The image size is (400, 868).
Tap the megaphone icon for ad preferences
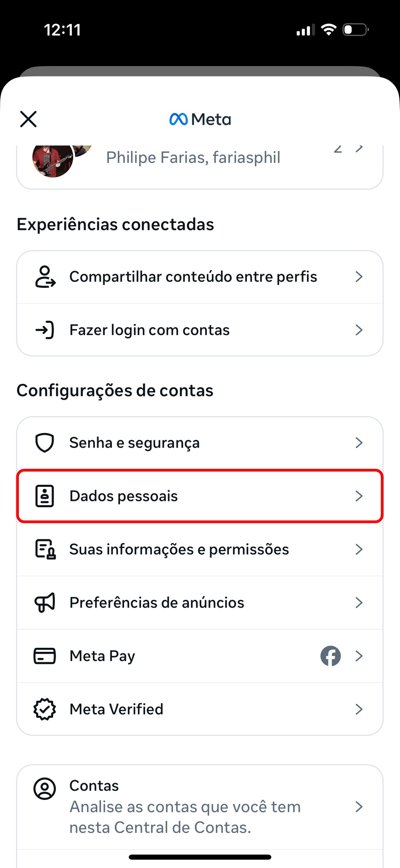point(45,603)
